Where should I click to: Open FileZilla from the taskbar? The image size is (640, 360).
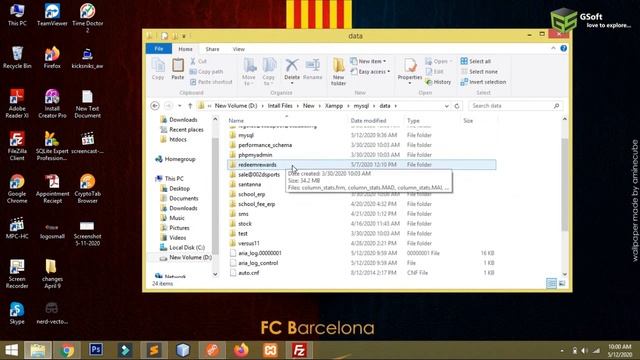pyautogui.click(x=299, y=350)
